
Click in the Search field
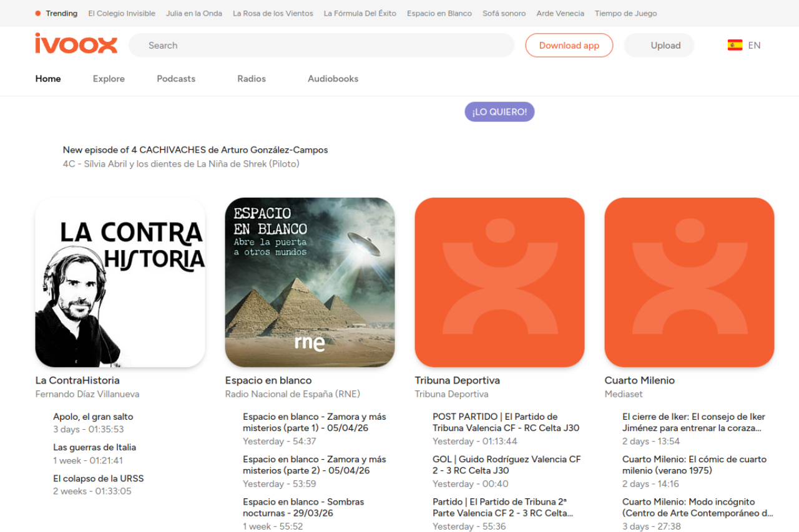click(x=321, y=46)
